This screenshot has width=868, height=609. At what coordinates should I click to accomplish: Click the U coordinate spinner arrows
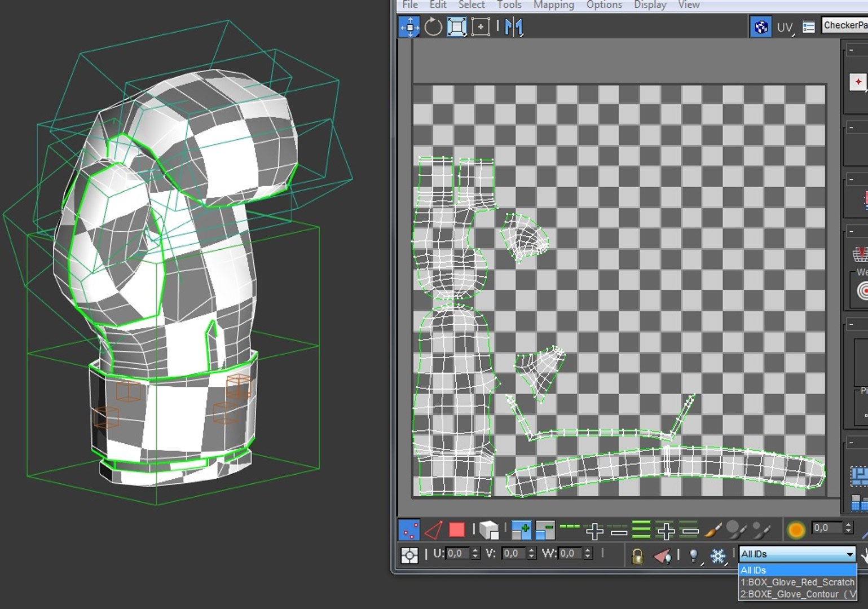tap(475, 554)
